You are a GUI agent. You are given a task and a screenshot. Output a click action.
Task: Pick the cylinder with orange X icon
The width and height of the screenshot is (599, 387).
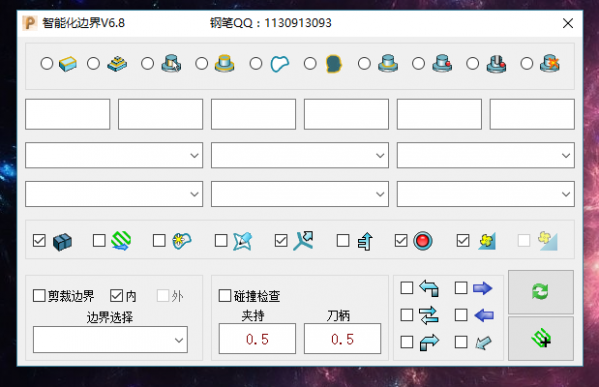[550, 63]
